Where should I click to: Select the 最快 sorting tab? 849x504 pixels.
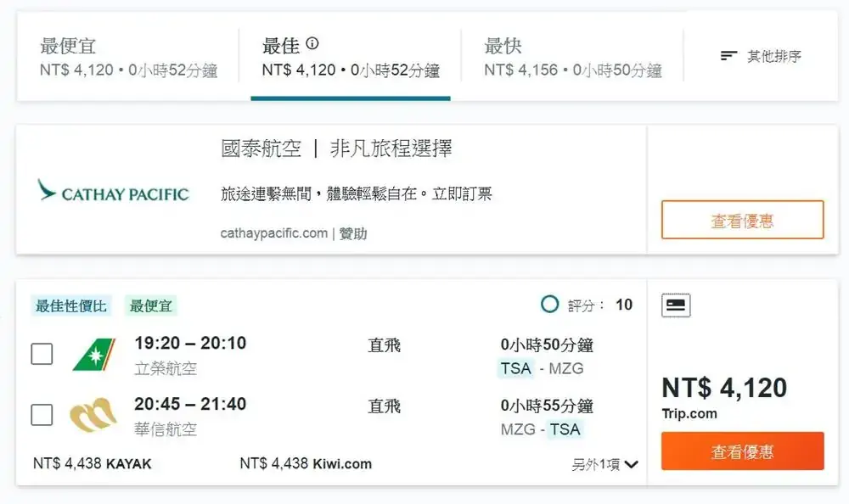[x=572, y=57]
